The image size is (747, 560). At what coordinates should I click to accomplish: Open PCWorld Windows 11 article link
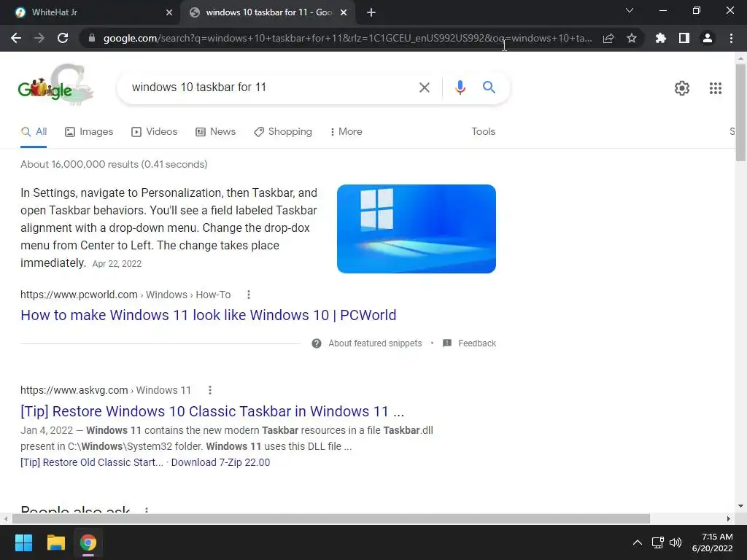click(x=208, y=315)
